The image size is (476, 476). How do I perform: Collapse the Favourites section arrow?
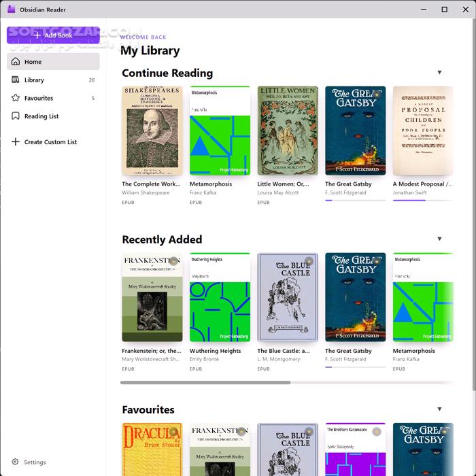[x=439, y=409]
